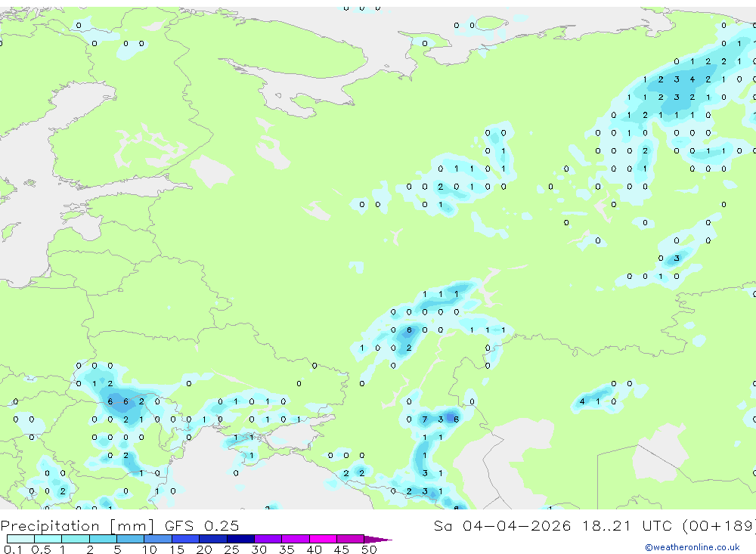756x554 pixels.
Task: Click the '18..21 UTC' time label
Action: [626, 525]
